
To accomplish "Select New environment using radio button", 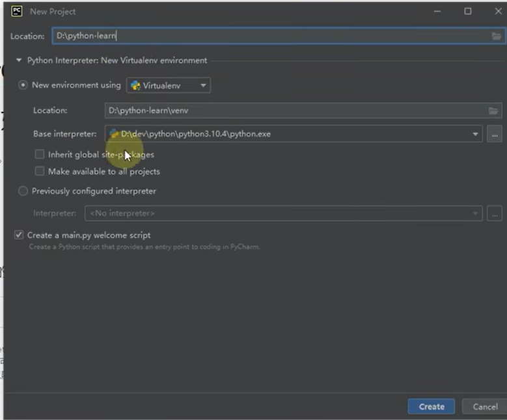I will [x=23, y=85].
